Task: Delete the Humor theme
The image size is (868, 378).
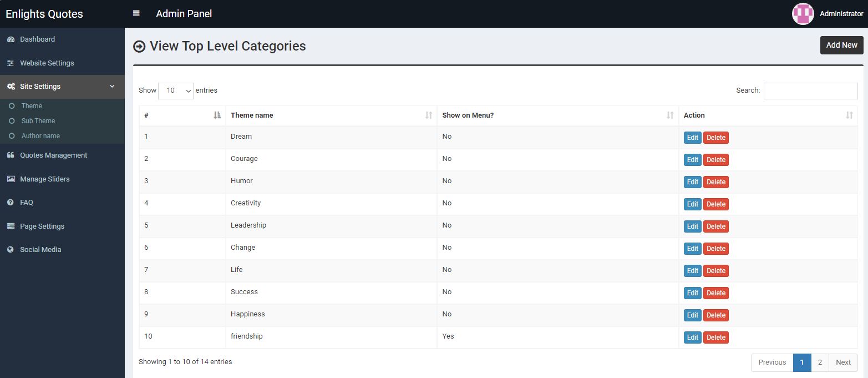Action: pos(716,182)
